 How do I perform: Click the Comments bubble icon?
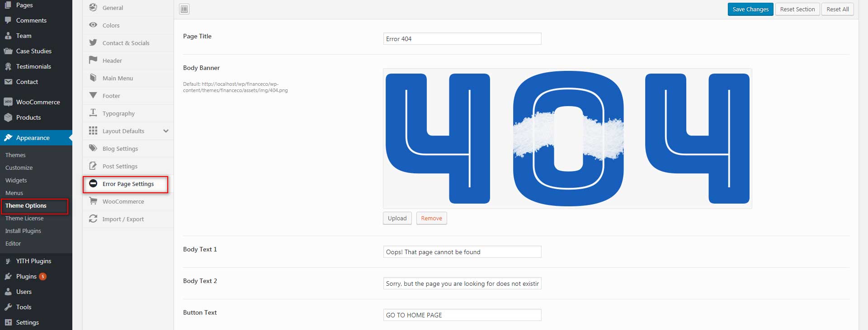tap(8, 20)
